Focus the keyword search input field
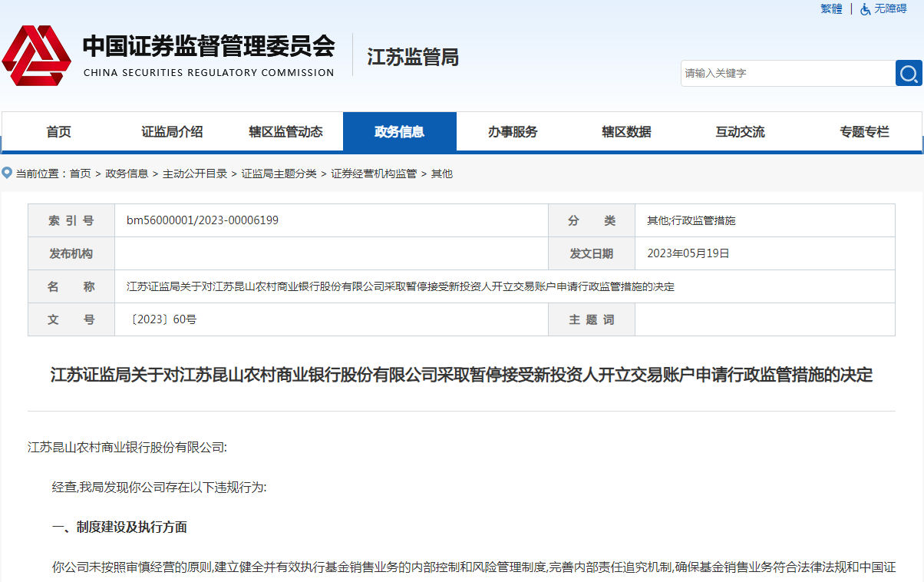Screen dimensions: 924x582 tap(787, 74)
